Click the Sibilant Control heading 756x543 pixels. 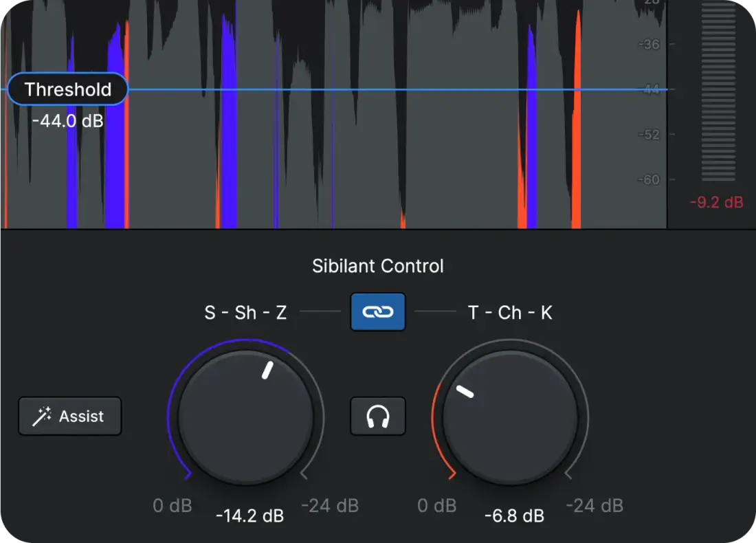pyautogui.click(x=378, y=266)
